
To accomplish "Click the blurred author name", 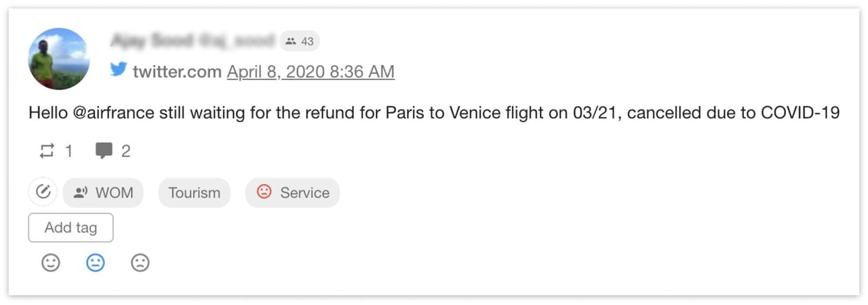I will tap(192, 41).
